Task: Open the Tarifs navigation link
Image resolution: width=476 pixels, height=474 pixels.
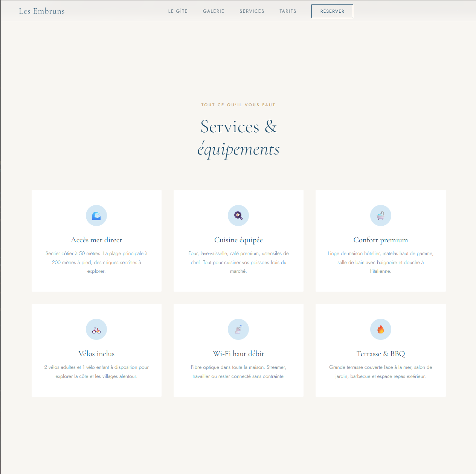Action: (x=288, y=11)
